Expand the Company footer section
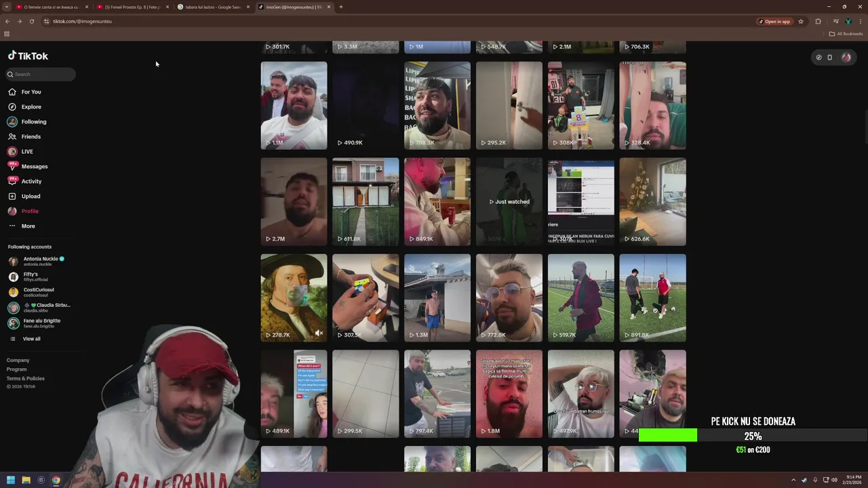The image size is (868, 488). (18, 360)
